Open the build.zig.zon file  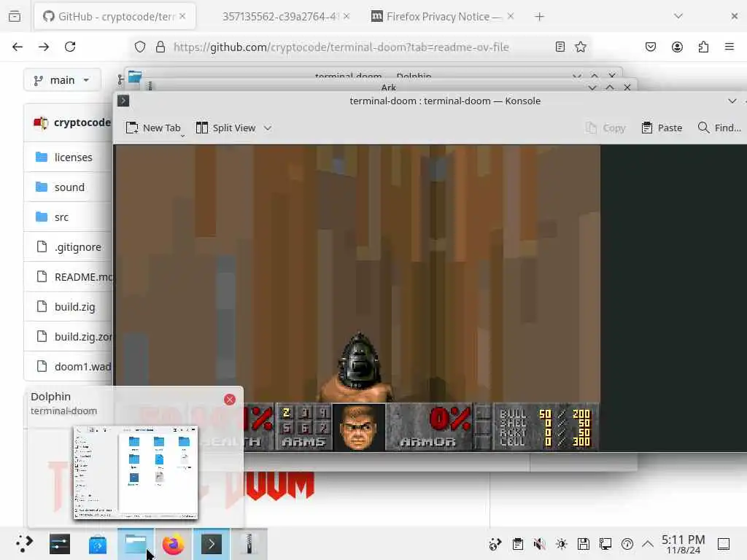pos(83,337)
